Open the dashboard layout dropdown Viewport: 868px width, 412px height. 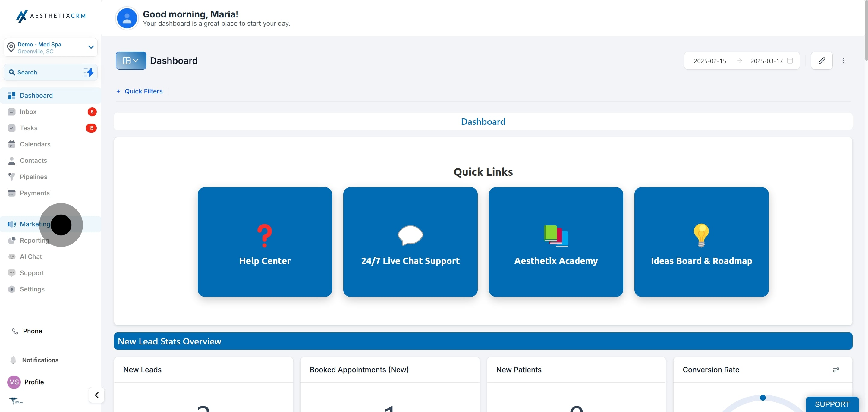coord(131,61)
